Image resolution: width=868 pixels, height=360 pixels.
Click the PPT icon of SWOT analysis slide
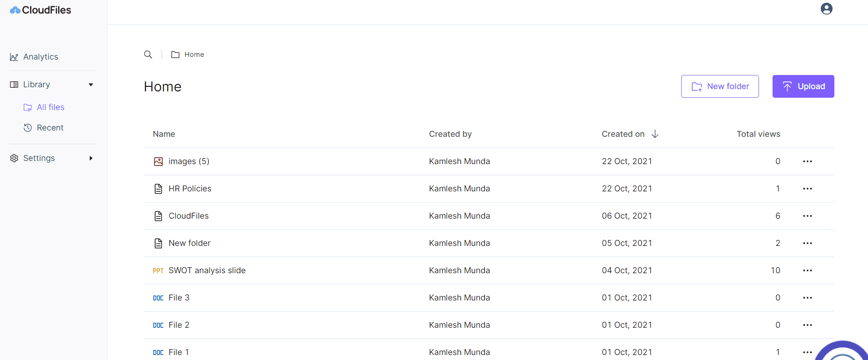tap(158, 271)
